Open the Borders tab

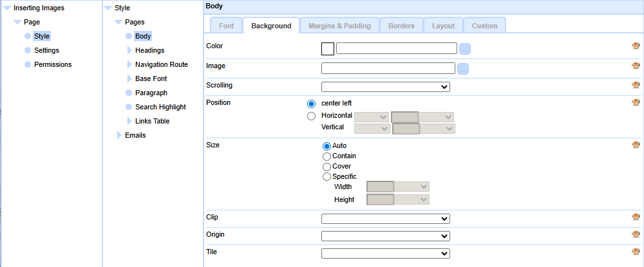pos(401,26)
